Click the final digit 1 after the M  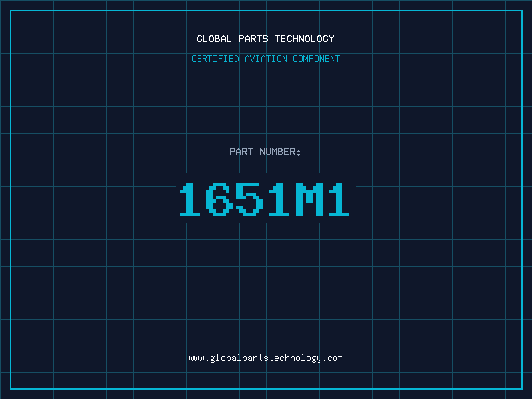click(339, 199)
